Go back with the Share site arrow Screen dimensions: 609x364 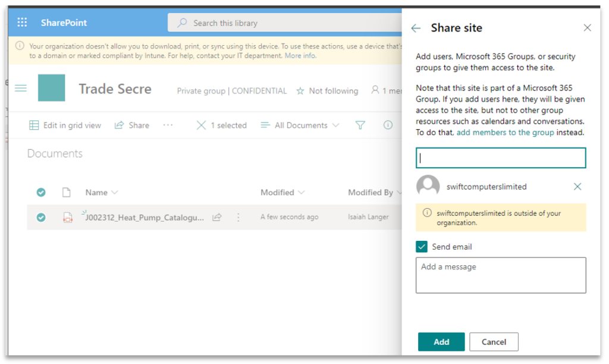tap(416, 28)
